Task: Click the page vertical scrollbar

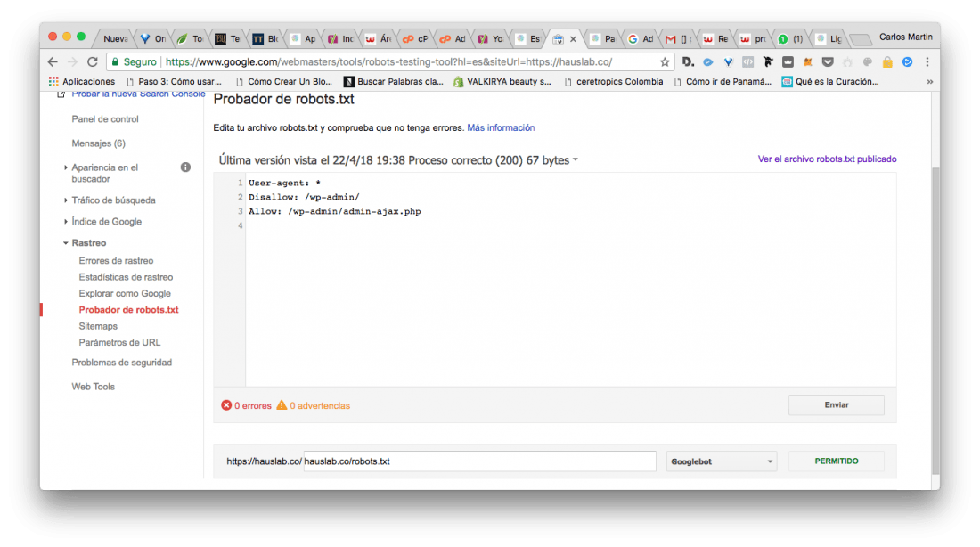Action: click(x=935, y=320)
